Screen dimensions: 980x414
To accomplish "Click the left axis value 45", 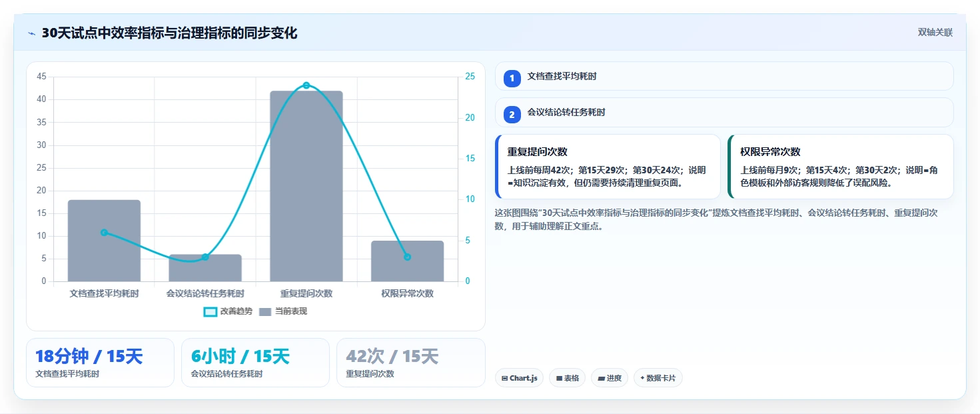I will [x=41, y=77].
